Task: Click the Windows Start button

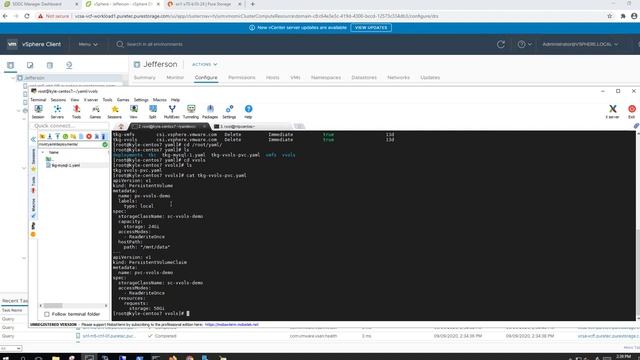Action: point(6,358)
